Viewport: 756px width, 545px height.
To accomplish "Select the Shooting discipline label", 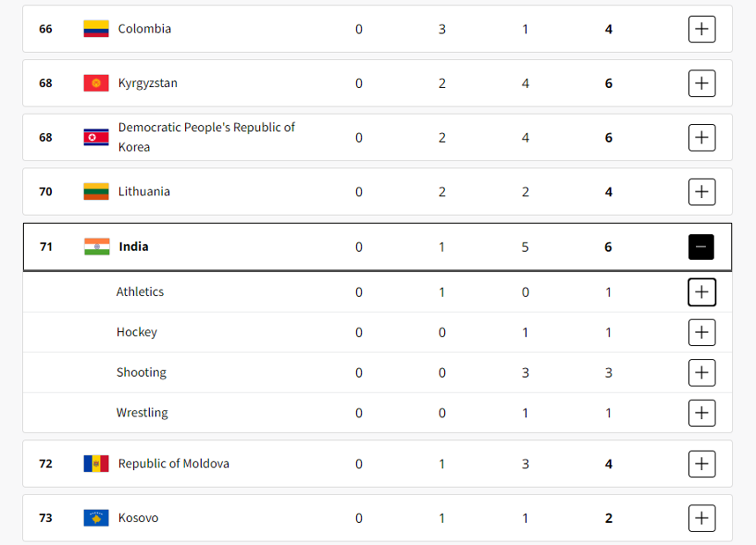I will click(x=141, y=372).
